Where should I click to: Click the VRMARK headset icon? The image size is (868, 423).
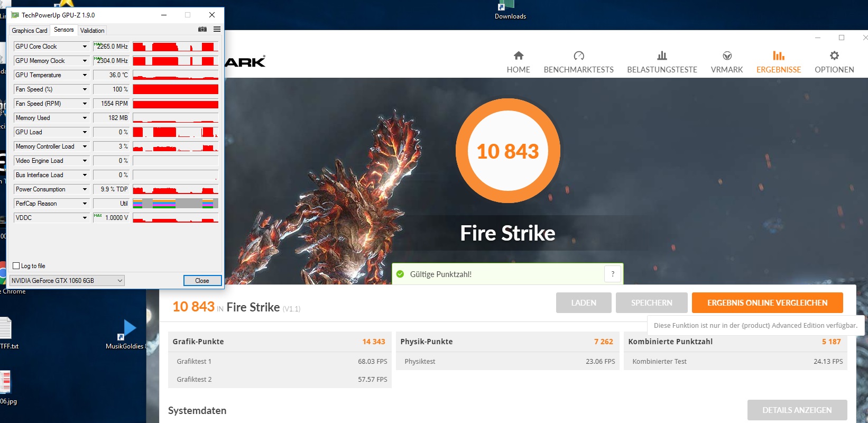tap(727, 56)
